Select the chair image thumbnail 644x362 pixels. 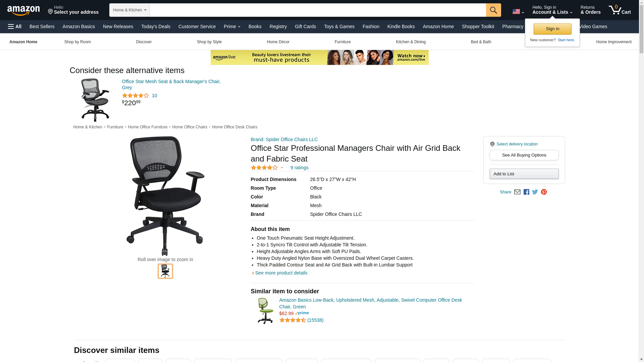[165, 271]
